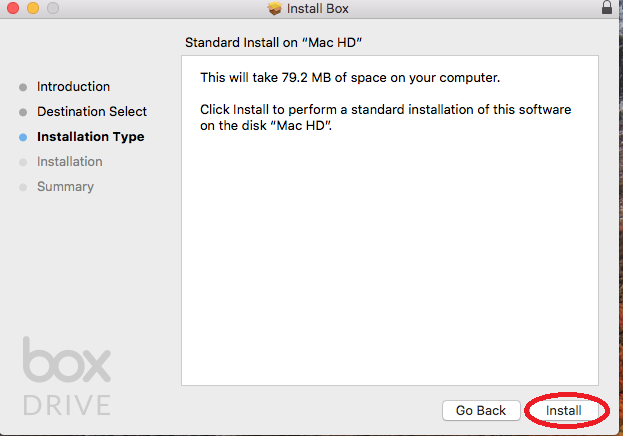Click the "Click Install to perform" paragraph
623x436 pixels.
point(385,117)
